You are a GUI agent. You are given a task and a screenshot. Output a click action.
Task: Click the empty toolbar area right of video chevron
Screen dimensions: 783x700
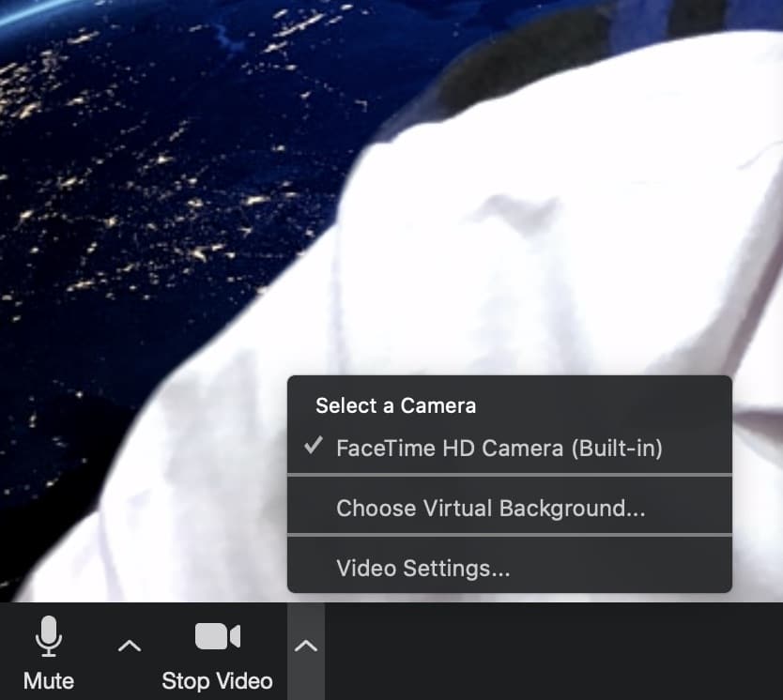tap(554, 651)
